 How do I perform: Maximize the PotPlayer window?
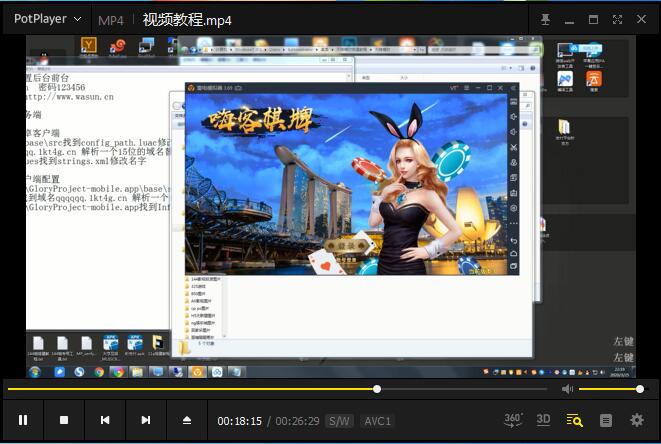pos(593,19)
